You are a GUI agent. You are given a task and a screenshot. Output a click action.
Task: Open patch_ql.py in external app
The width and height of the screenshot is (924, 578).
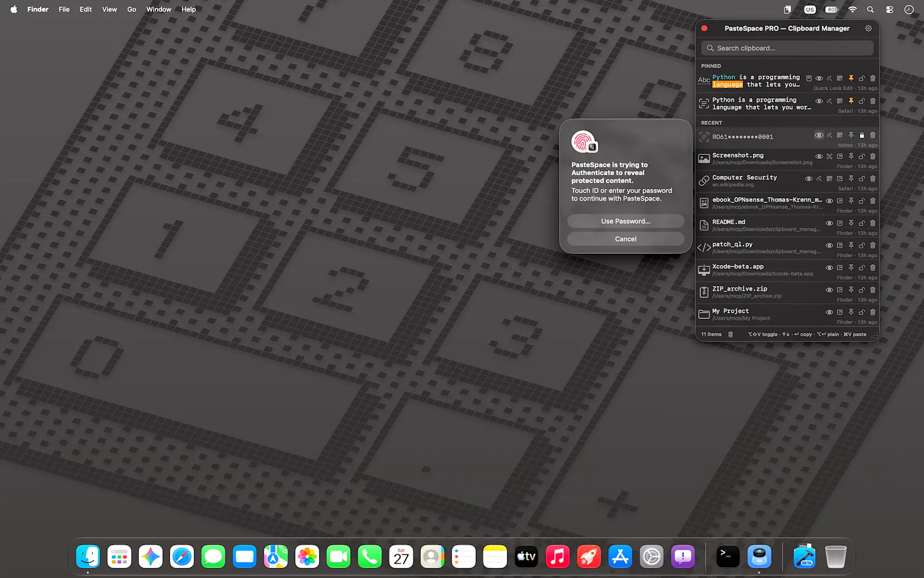(840, 246)
